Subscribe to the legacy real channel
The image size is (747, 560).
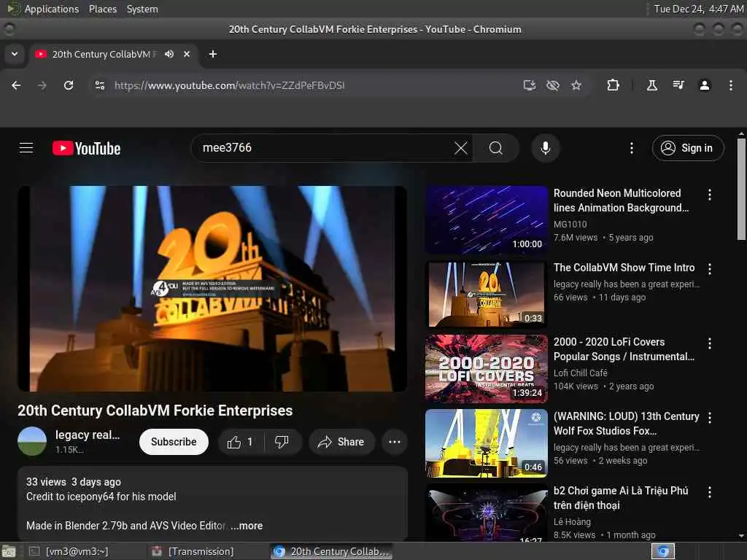(174, 442)
